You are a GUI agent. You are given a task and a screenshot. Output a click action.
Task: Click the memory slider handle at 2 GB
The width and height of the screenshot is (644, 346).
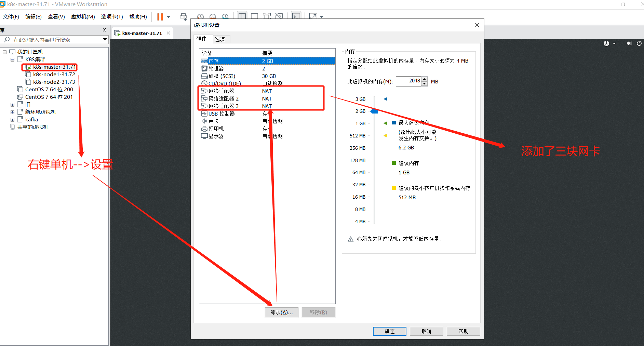[374, 111]
